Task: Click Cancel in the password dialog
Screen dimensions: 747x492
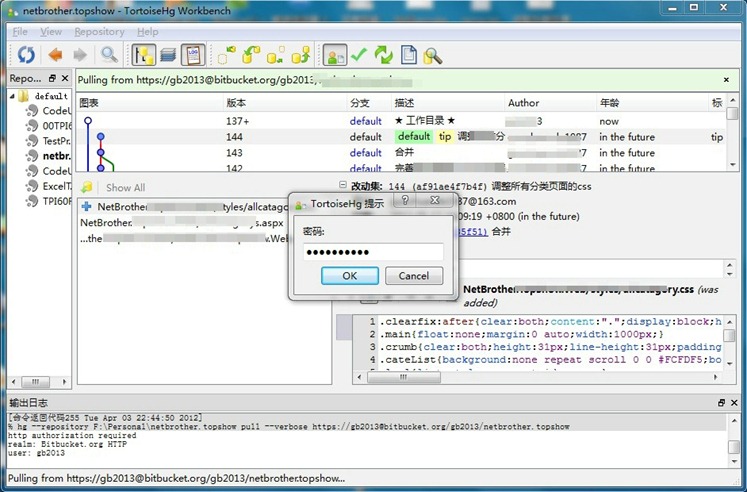Action: (414, 276)
